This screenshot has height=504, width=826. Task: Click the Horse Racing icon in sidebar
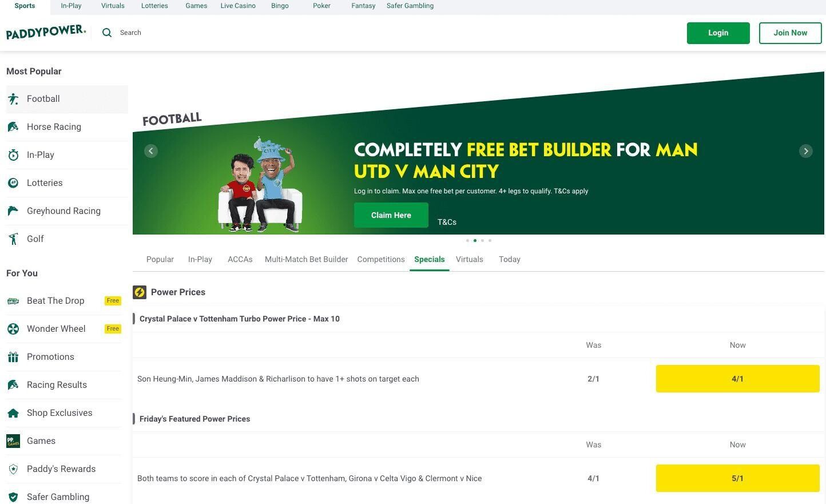(x=13, y=127)
